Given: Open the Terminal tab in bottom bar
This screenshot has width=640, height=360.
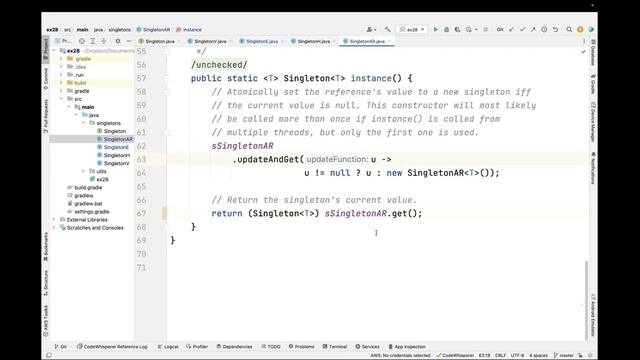Looking at the screenshot, I should [335, 347].
